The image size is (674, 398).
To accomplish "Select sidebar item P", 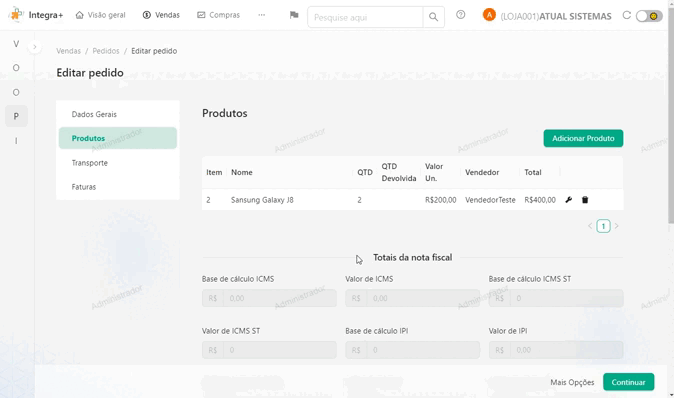I will click(x=16, y=116).
